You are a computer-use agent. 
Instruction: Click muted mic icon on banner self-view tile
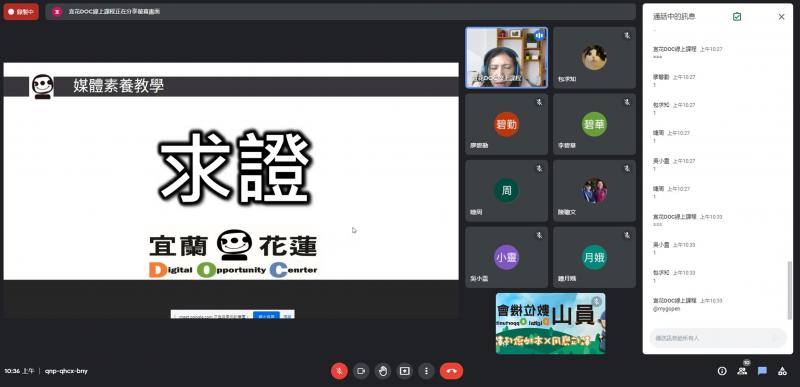pyautogui.click(x=596, y=302)
